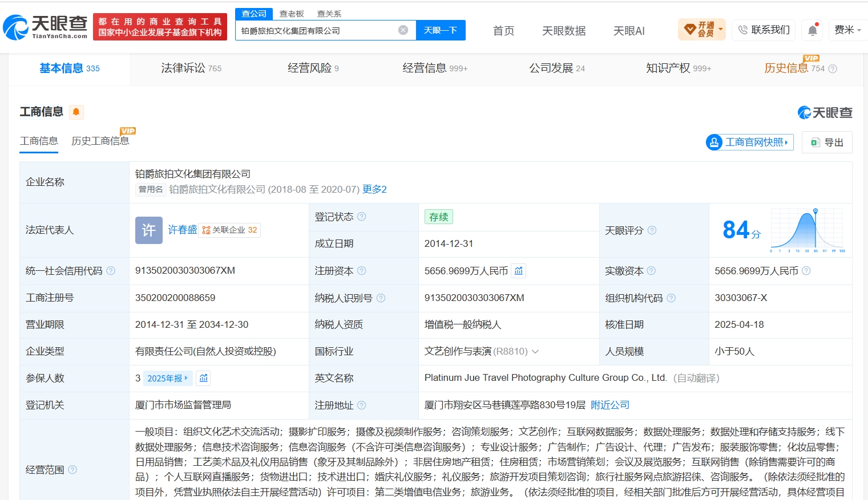Click the 更多2 former names link

click(374, 189)
